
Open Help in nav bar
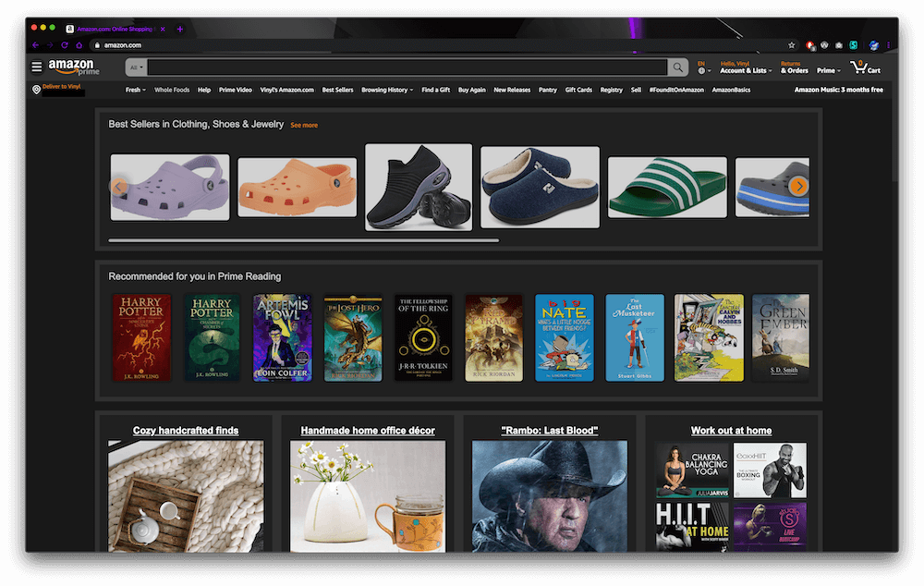pos(204,90)
